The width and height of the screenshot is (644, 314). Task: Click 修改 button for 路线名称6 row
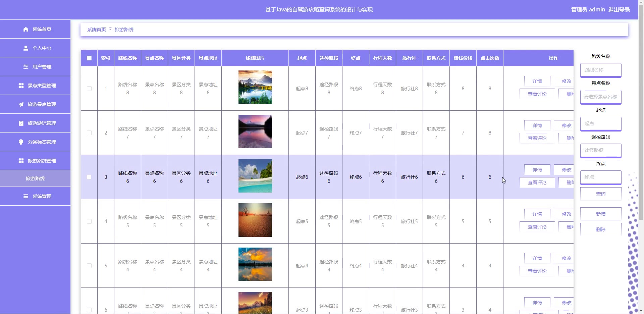point(564,170)
